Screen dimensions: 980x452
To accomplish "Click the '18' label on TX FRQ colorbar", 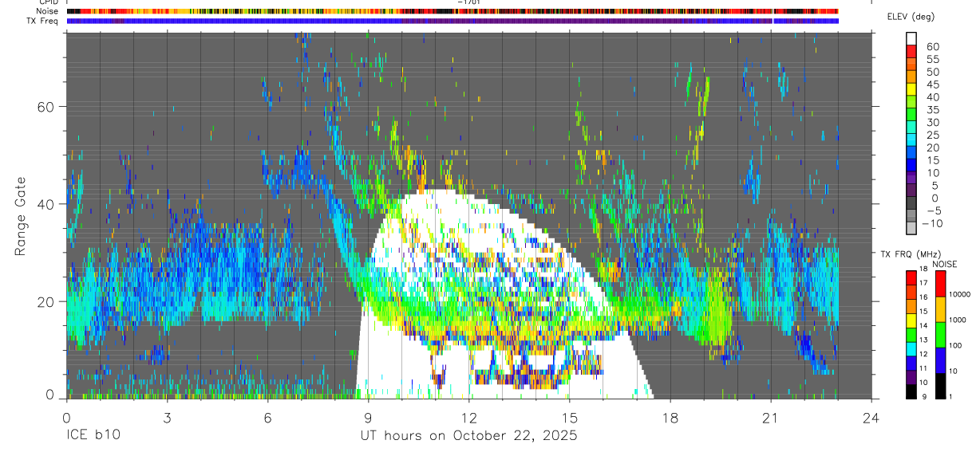I will [923, 269].
